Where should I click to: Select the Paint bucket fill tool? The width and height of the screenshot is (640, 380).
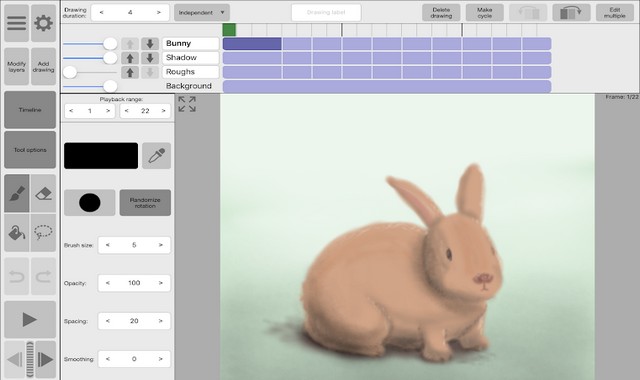[x=17, y=233]
